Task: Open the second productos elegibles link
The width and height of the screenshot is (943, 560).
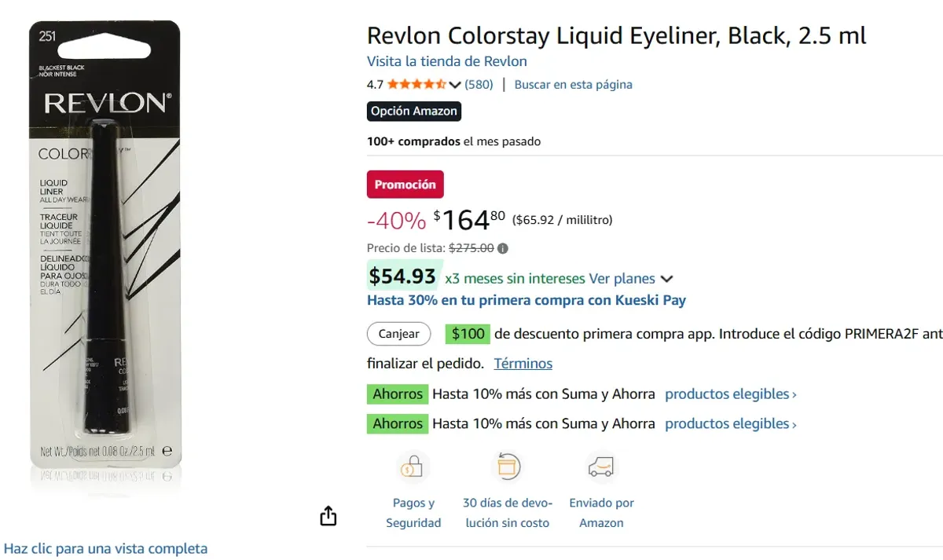Action: pyautogui.click(x=728, y=423)
